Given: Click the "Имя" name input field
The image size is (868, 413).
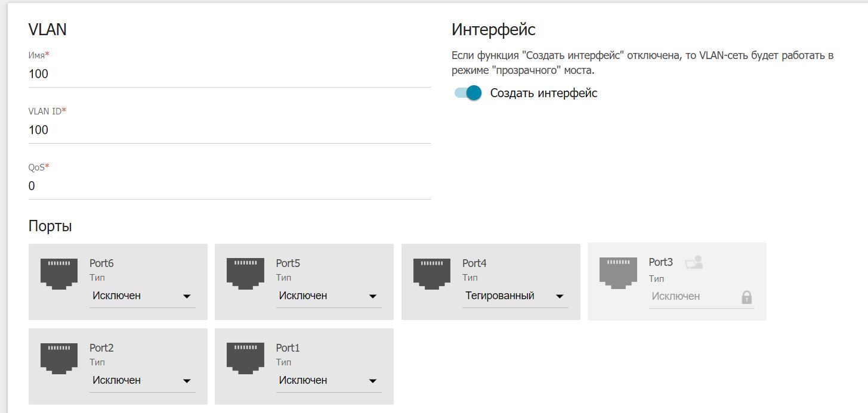Looking at the screenshot, I should pos(229,74).
